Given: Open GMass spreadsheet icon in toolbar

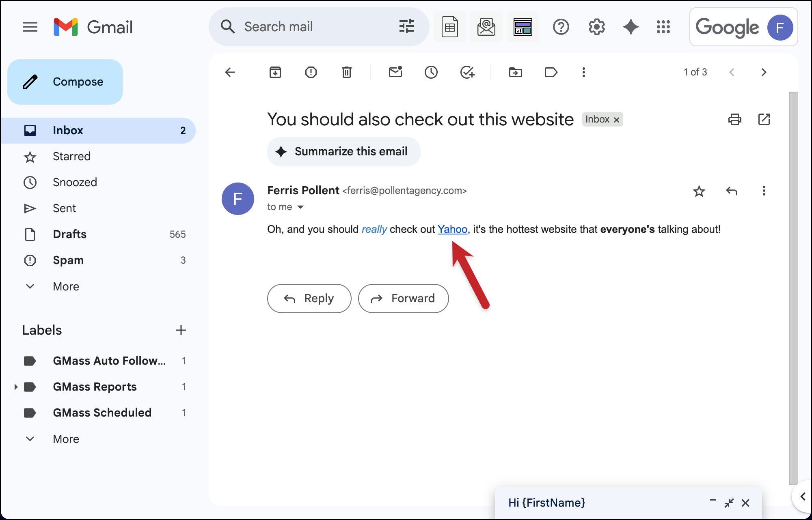Looking at the screenshot, I should pos(449,27).
